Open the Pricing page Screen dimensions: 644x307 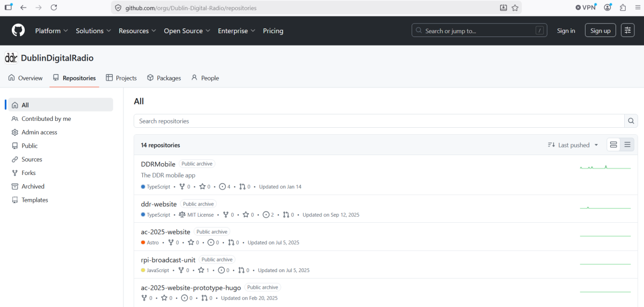(273, 31)
